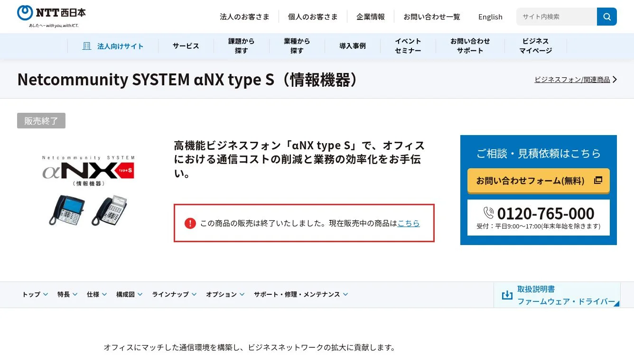634x364 pixels.
Task: Expand the ラインナップ chevron
Action: click(x=194, y=294)
